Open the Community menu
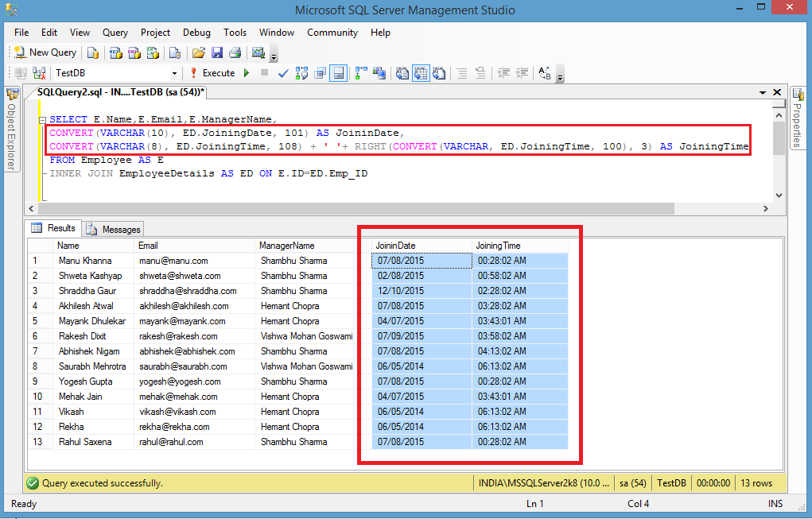The image size is (812, 519). pyautogui.click(x=332, y=33)
